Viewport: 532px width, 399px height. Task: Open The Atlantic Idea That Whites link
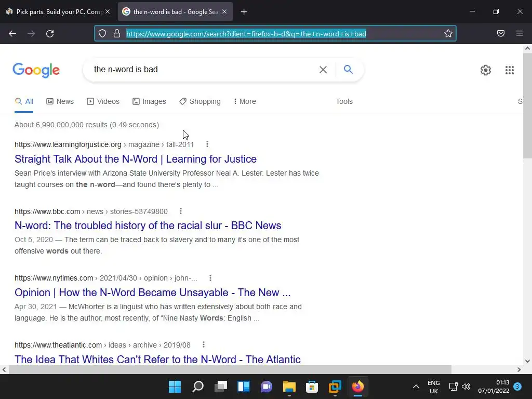pyautogui.click(x=157, y=360)
